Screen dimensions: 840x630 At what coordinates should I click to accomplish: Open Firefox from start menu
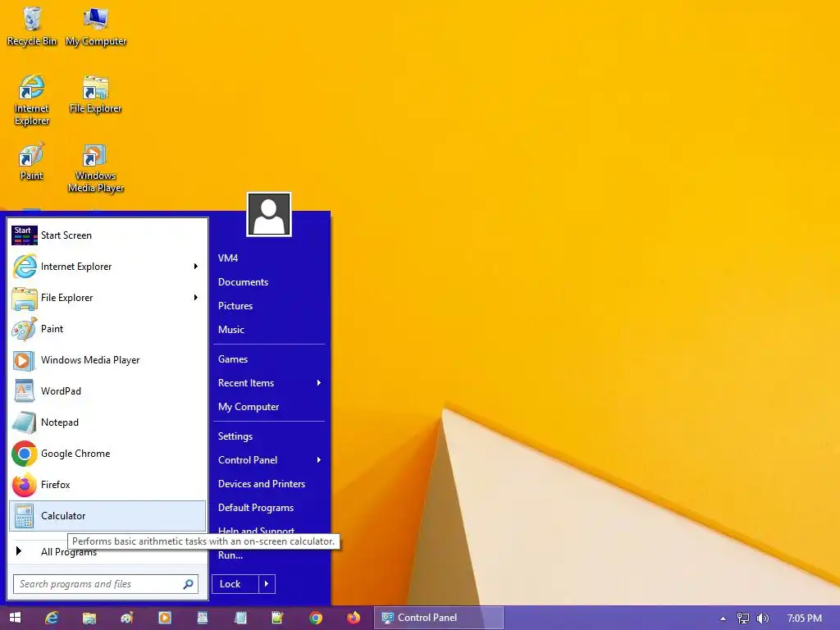click(x=107, y=484)
